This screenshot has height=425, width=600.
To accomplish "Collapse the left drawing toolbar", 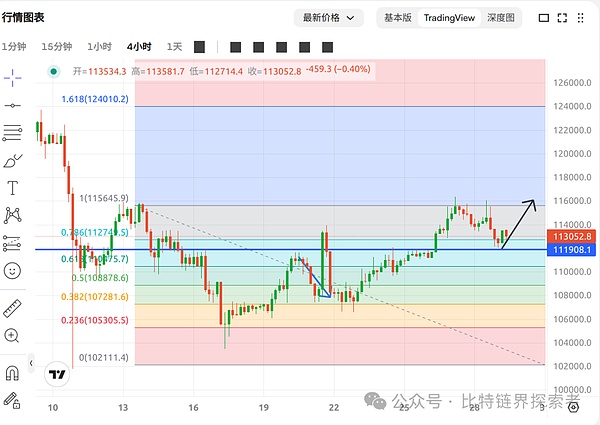I will 31,362.
